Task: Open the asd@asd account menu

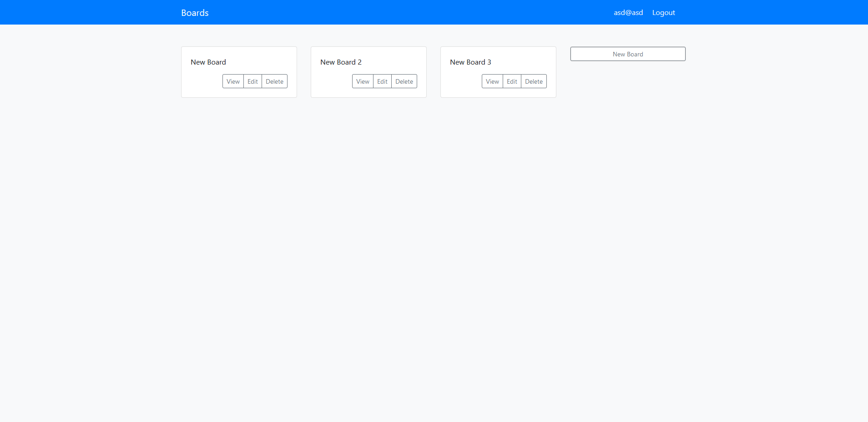Action: (628, 12)
